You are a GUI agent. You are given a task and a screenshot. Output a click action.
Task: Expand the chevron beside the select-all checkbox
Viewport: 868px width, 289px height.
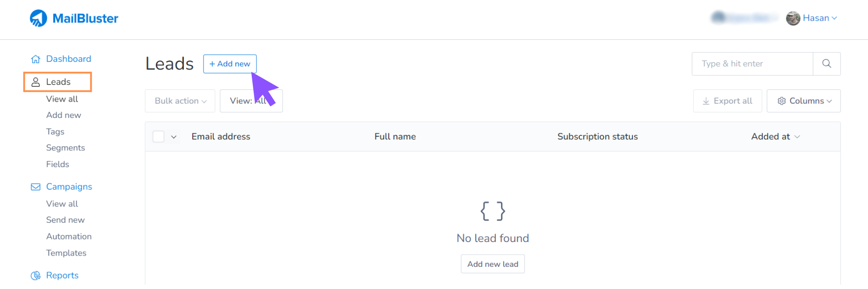[174, 137]
